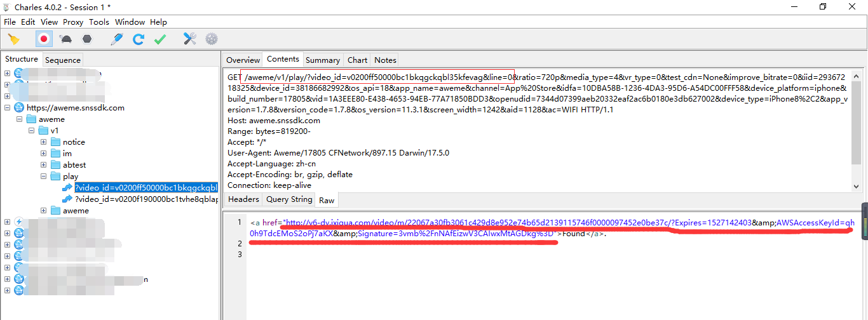
Task: Open the Help menu
Action: [x=158, y=22]
